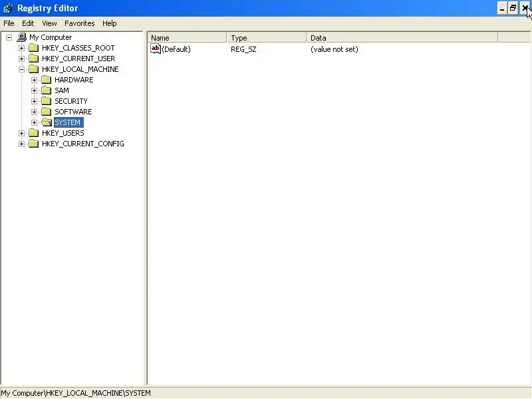The height and width of the screenshot is (399, 532).
Task: Open the File menu
Action: 9,23
